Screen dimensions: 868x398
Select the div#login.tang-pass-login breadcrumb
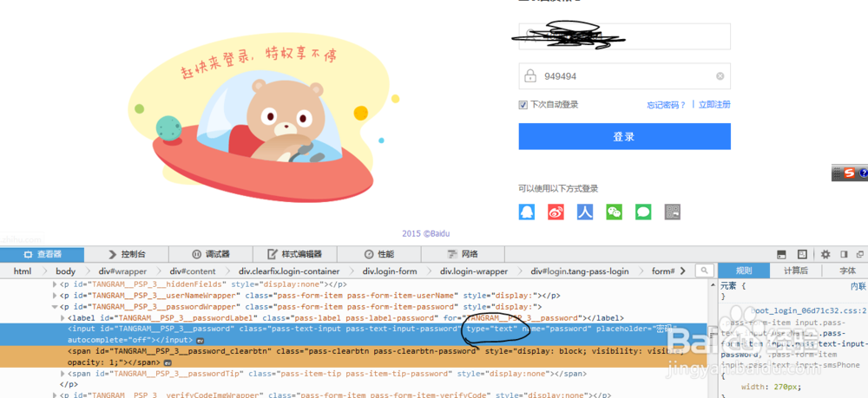pyautogui.click(x=579, y=271)
